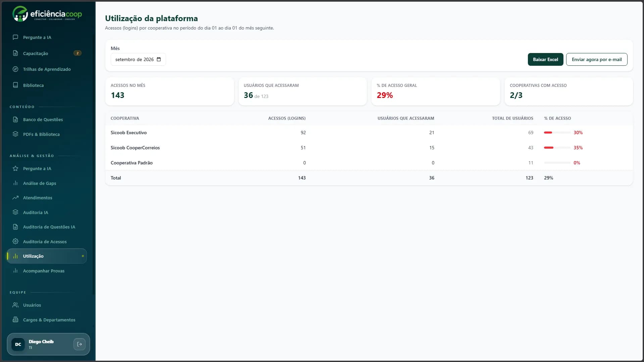Click the Sicoob Executivo 30% progress bar

(557, 133)
